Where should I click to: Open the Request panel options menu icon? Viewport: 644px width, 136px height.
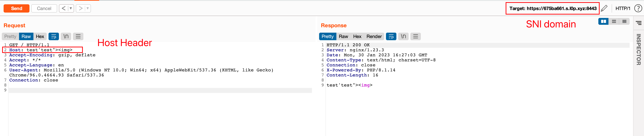click(x=78, y=36)
